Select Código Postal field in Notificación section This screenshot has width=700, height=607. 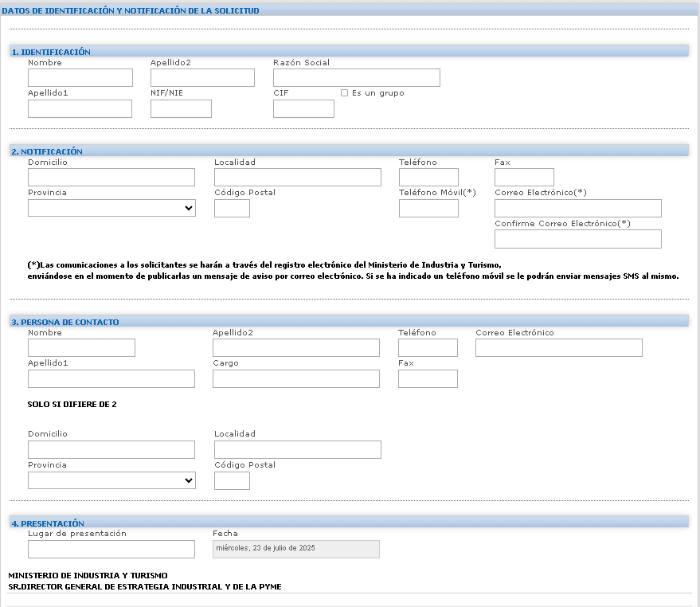coord(232,208)
